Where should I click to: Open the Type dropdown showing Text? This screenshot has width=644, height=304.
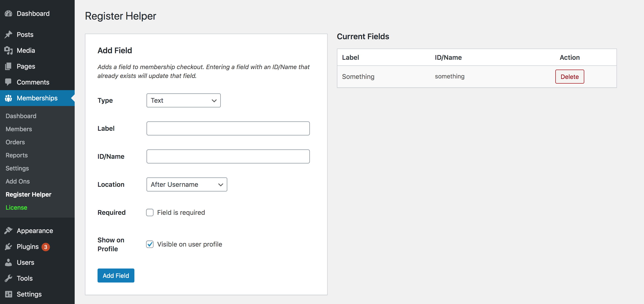[x=183, y=101]
